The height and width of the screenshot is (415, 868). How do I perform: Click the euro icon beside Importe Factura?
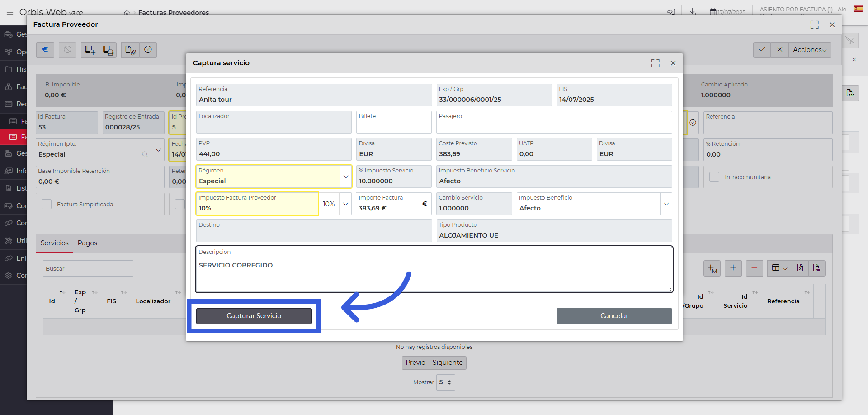[425, 204]
